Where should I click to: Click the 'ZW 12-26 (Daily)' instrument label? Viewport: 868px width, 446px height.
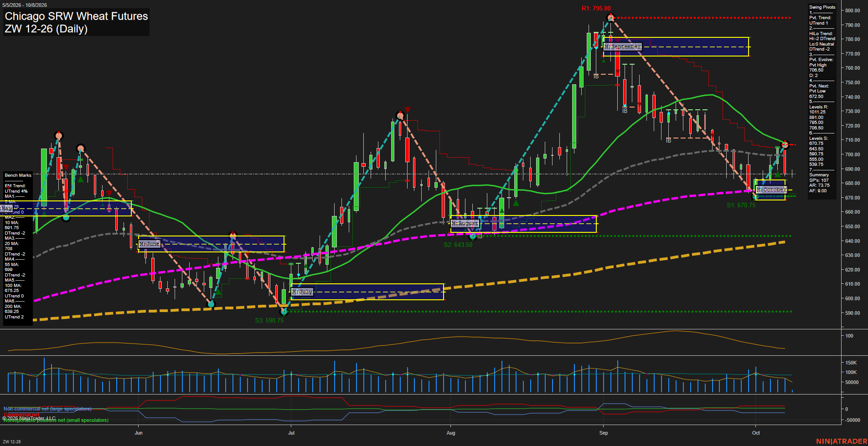coord(46,29)
